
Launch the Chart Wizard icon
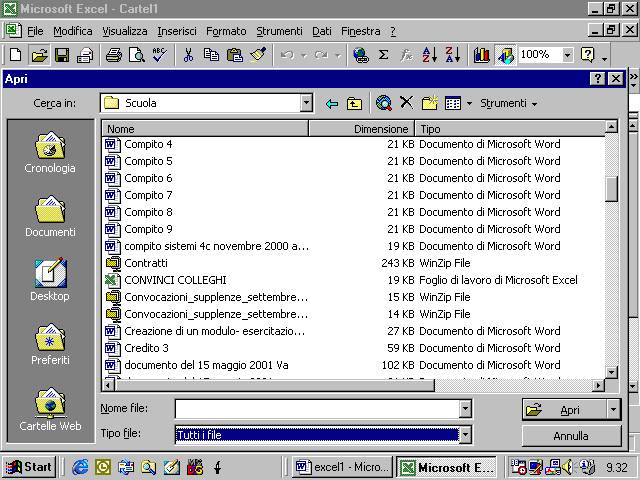coord(482,54)
